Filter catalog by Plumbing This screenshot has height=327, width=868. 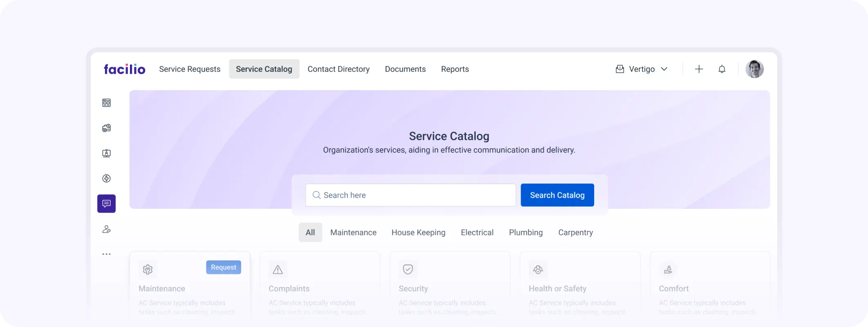point(526,232)
